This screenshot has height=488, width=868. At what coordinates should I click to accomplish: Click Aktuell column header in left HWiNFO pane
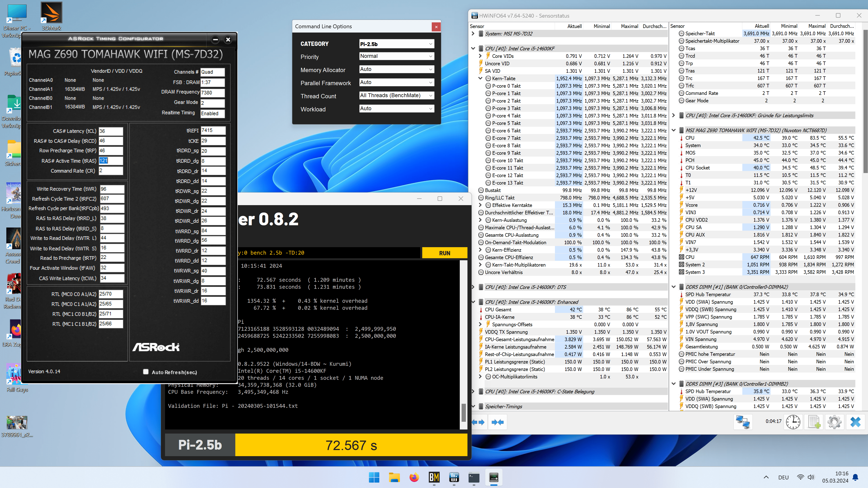click(x=575, y=26)
